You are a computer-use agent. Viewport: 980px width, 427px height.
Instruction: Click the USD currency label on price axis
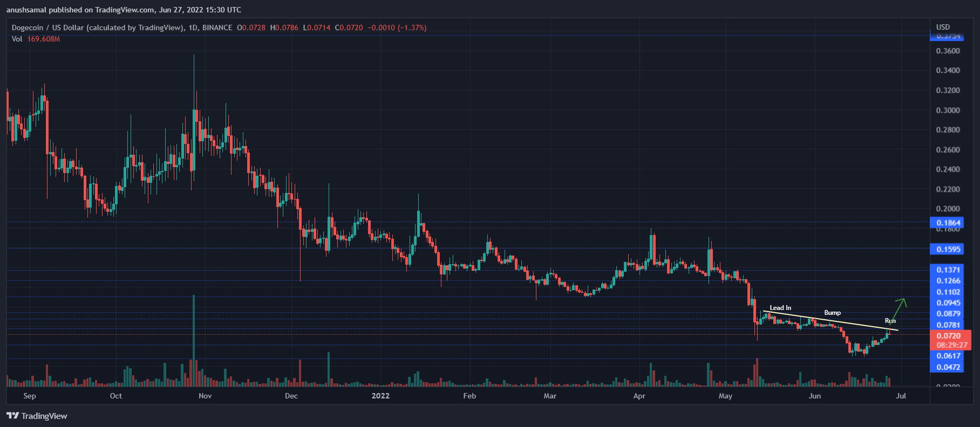(x=943, y=27)
